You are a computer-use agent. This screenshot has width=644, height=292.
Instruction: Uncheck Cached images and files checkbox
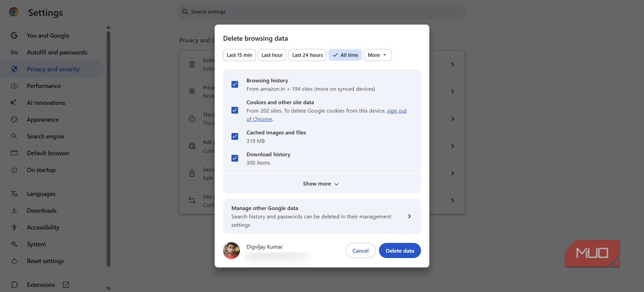(235, 136)
